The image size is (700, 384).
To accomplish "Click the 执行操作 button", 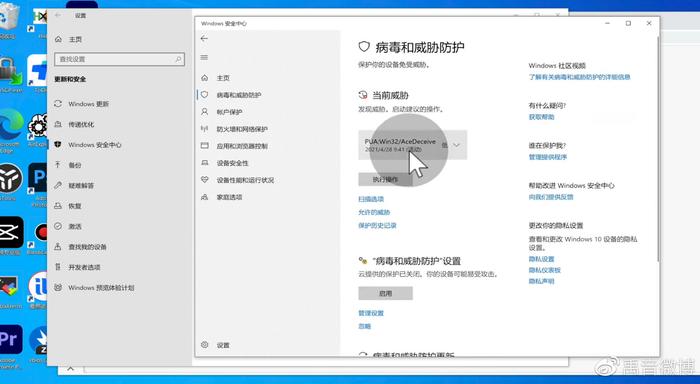I will click(x=385, y=179).
